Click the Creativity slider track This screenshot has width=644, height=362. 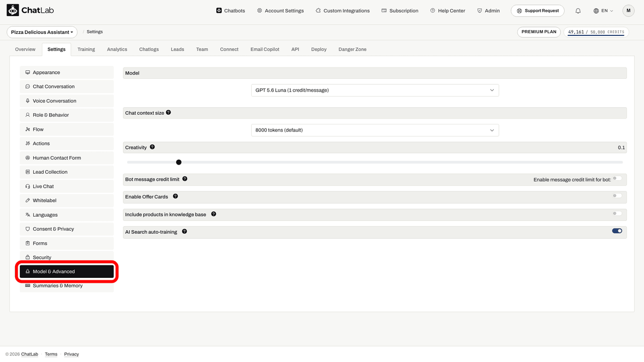point(375,162)
